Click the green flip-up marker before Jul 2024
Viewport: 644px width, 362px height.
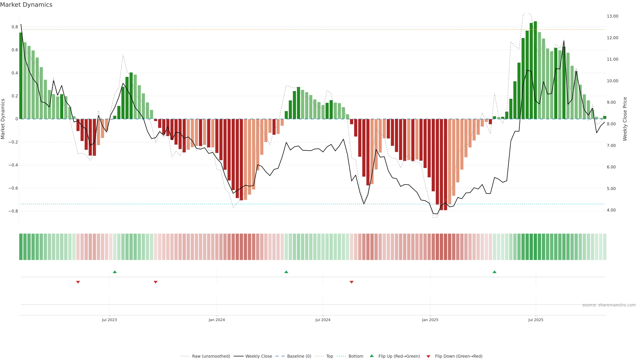(x=286, y=272)
